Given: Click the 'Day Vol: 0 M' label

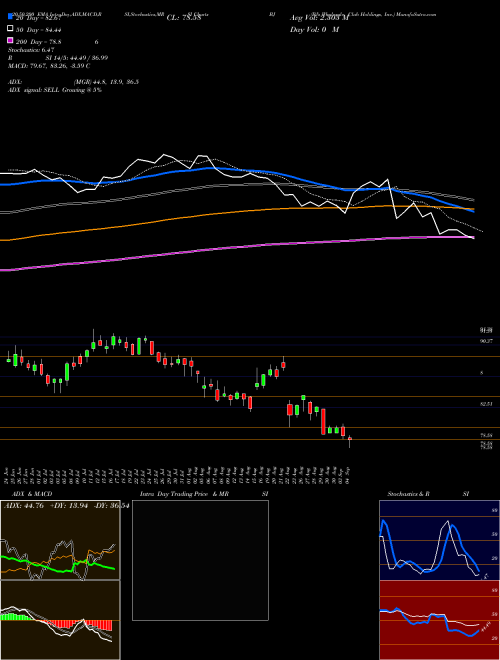Looking at the screenshot, I should point(314,29).
